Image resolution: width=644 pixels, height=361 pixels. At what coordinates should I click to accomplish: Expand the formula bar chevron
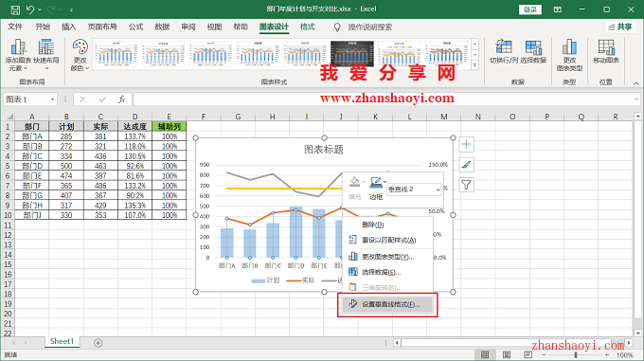[x=636, y=99]
